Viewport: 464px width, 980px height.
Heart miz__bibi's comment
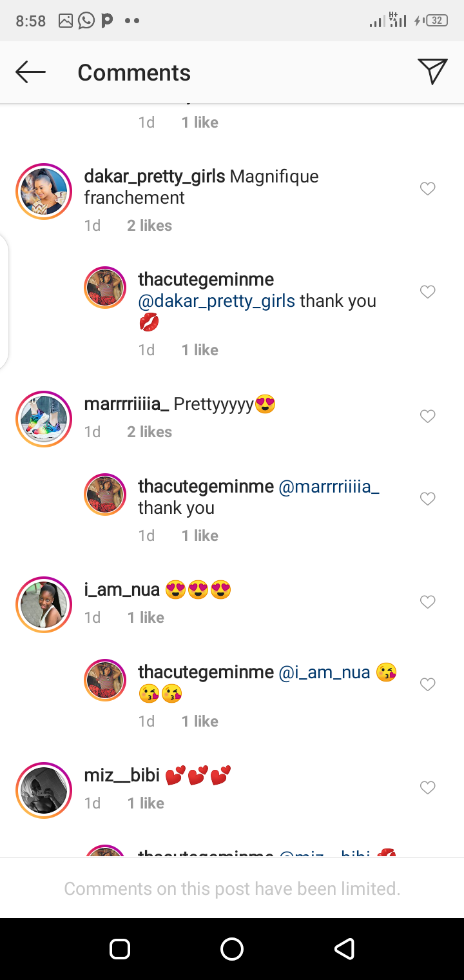pyautogui.click(x=428, y=788)
